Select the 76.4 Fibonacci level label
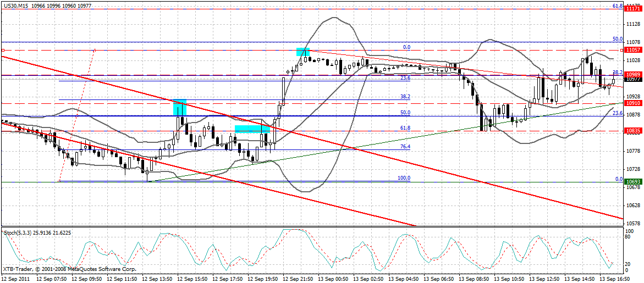This screenshot has height=283, width=644. pos(405,147)
